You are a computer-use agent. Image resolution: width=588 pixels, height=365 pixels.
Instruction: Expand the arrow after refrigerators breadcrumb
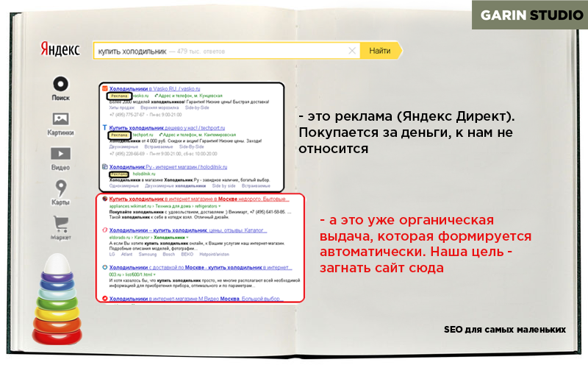(219, 206)
